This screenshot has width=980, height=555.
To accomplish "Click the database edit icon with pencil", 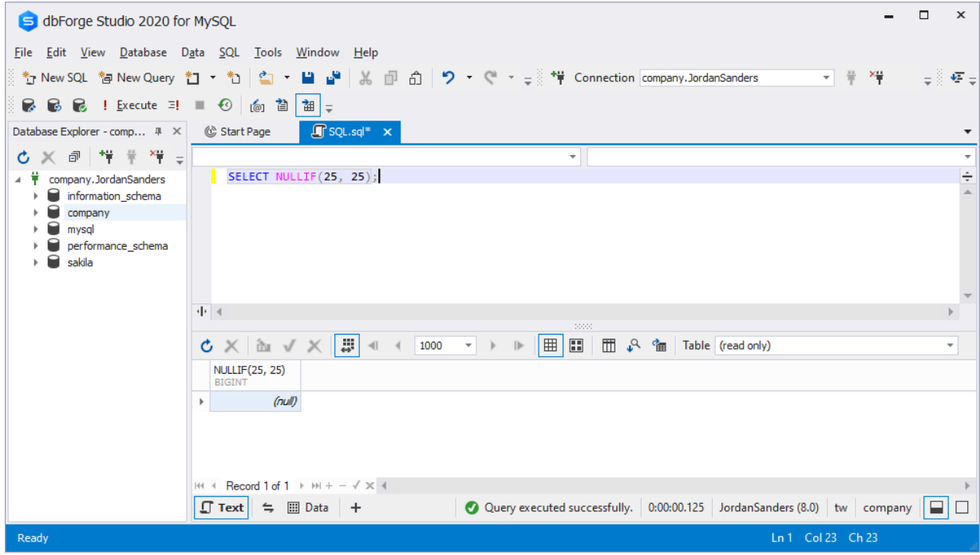I will click(x=29, y=105).
